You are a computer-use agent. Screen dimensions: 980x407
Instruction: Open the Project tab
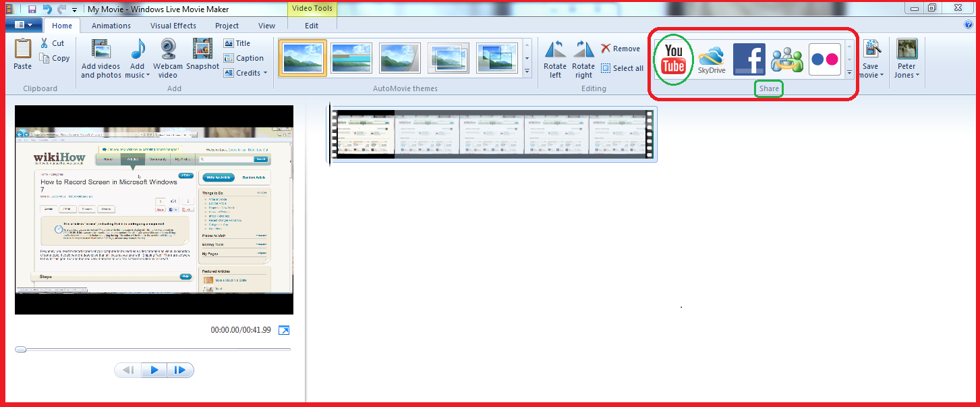(x=227, y=26)
